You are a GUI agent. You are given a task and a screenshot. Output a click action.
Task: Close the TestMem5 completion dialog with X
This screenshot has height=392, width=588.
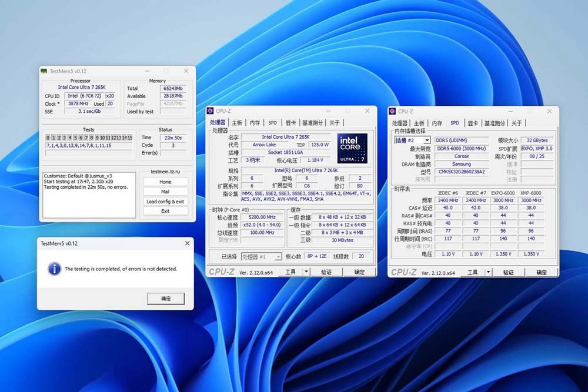[187, 243]
